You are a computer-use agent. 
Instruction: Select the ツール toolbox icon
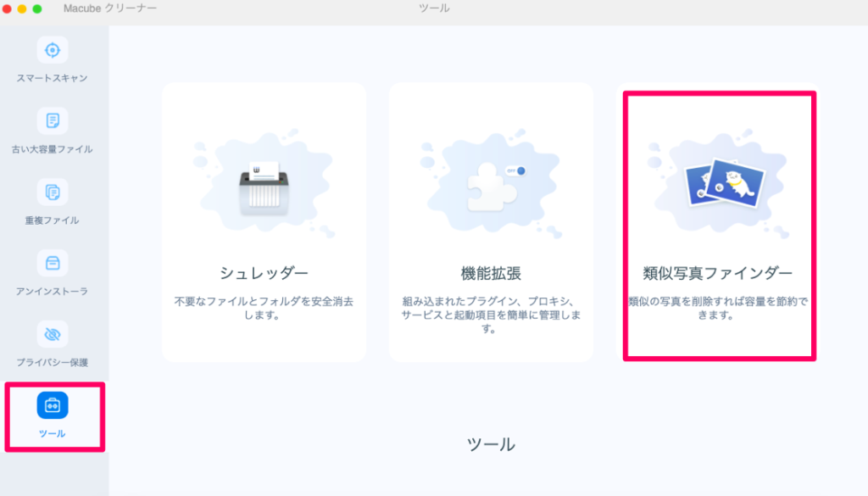[53, 405]
